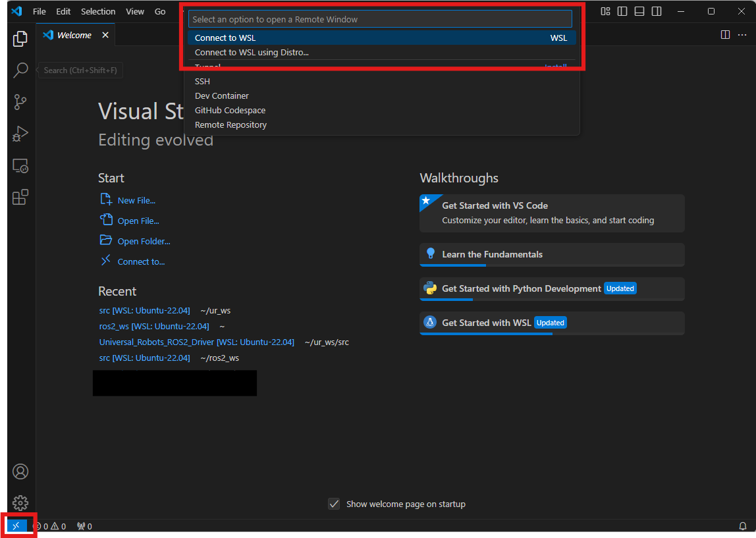The height and width of the screenshot is (538, 756).
Task: Click the remote window indicator in status bar
Action: tap(16, 526)
